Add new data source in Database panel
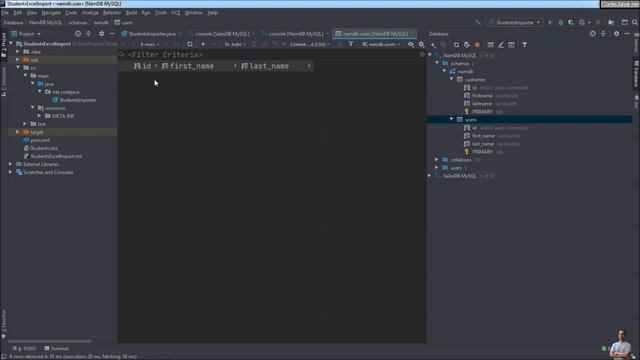The height and width of the screenshot is (360, 640). coord(433,44)
